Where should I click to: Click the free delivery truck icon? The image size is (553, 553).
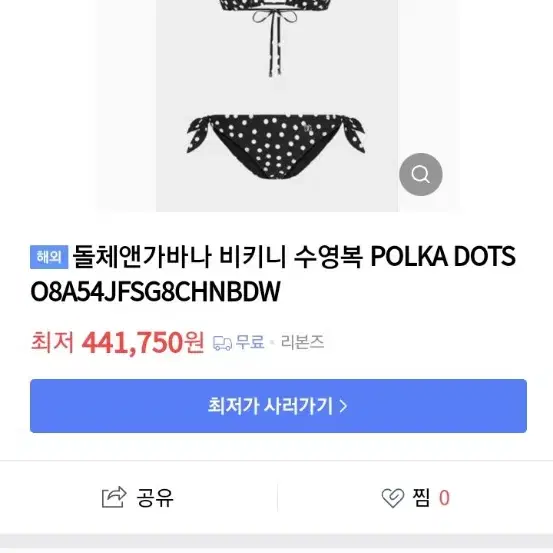pos(222,343)
